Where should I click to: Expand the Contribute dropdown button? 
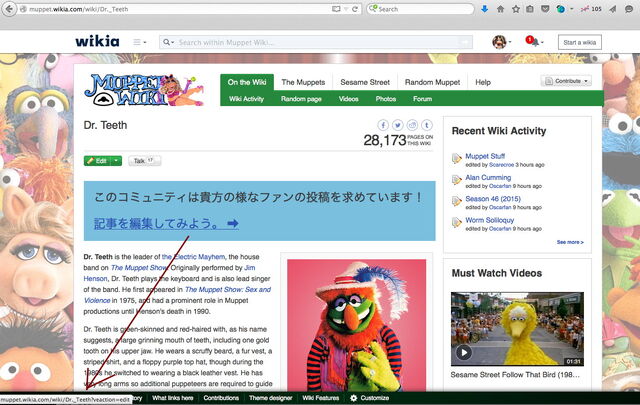(x=566, y=81)
